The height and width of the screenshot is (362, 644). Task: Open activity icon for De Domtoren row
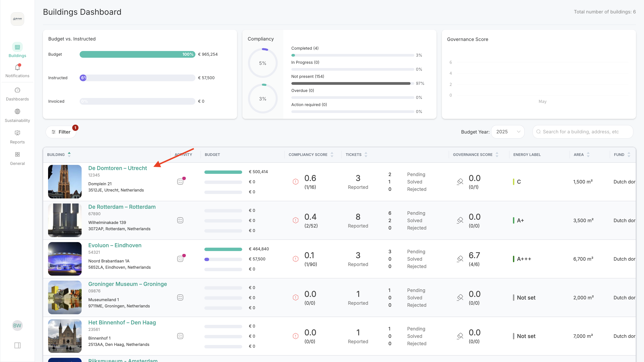(x=180, y=182)
